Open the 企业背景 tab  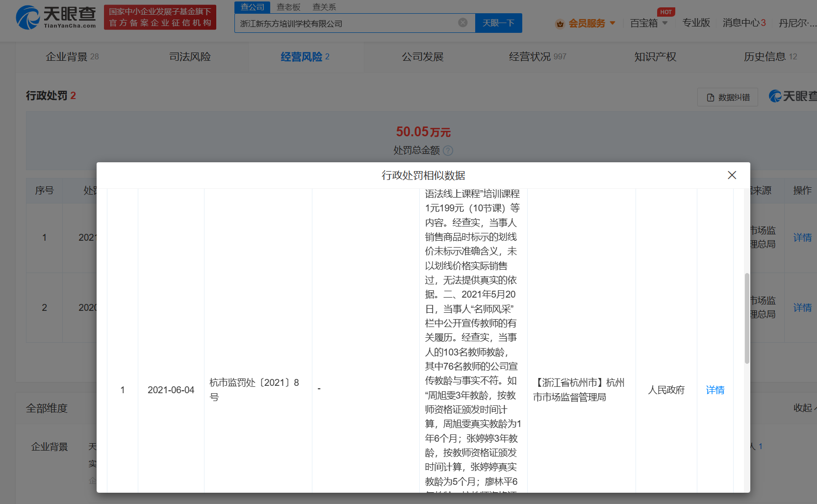point(72,57)
